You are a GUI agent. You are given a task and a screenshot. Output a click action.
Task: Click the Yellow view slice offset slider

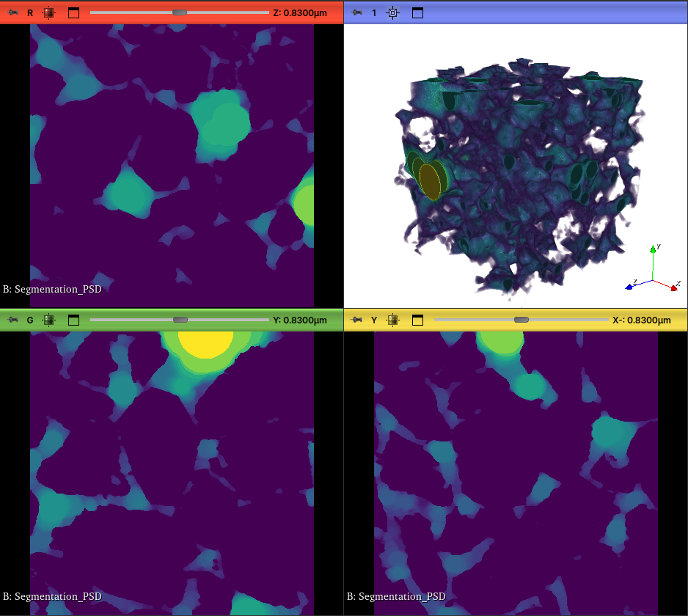click(x=522, y=320)
